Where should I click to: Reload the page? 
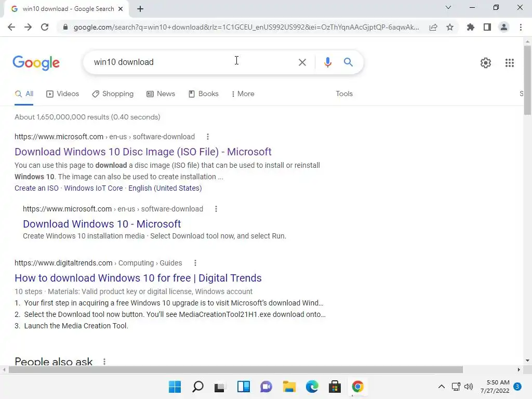click(45, 27)
